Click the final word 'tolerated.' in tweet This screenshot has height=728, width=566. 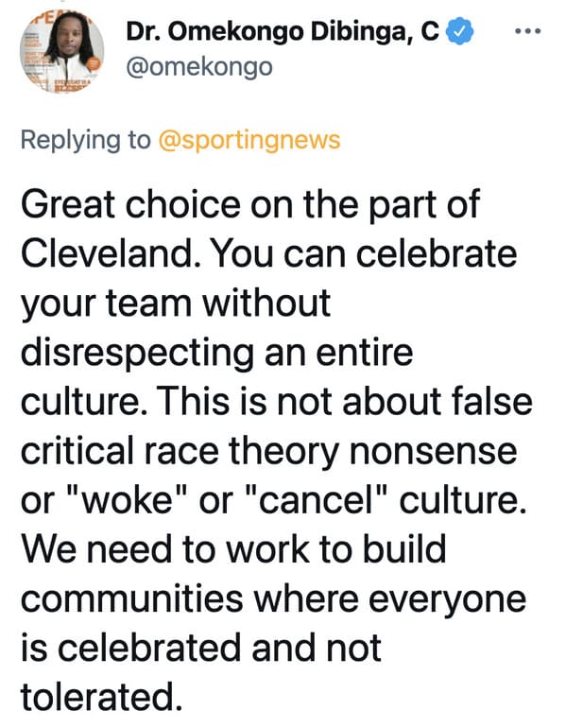101,697
